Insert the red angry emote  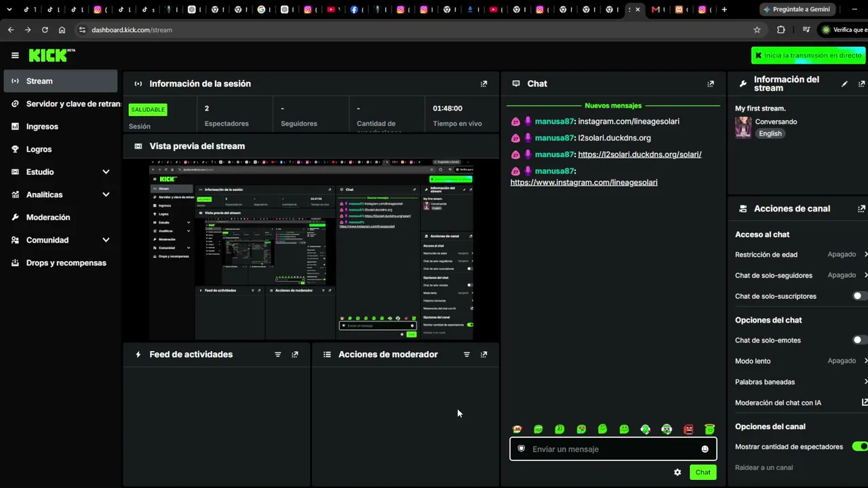[x=688, y=429]
